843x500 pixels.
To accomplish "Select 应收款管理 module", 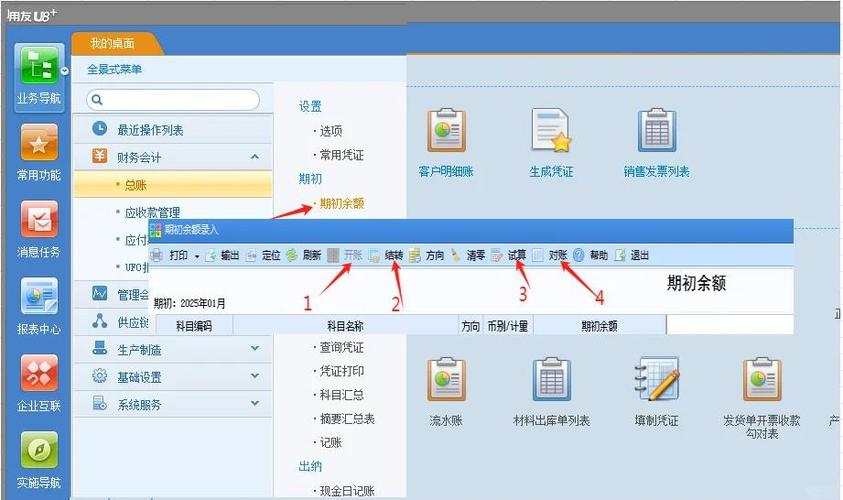I will tap(152, 212).
